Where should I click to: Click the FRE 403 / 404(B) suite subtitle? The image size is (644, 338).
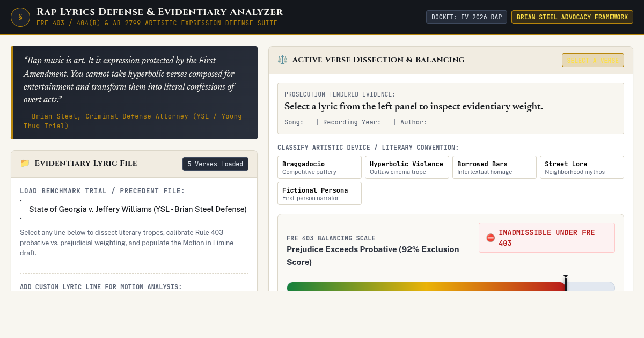coord(157,23)
